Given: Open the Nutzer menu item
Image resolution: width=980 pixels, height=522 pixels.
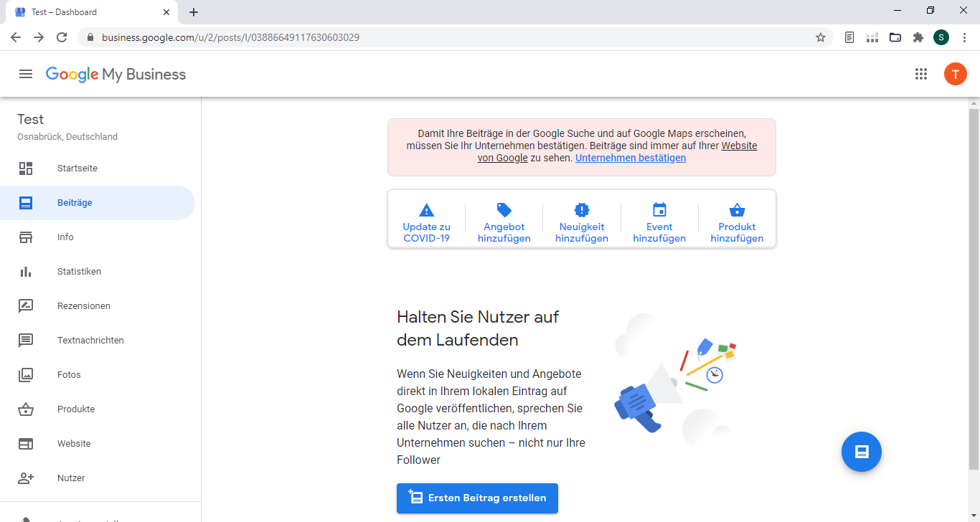Looking at the screenshot, I should (x=98, y=478).
